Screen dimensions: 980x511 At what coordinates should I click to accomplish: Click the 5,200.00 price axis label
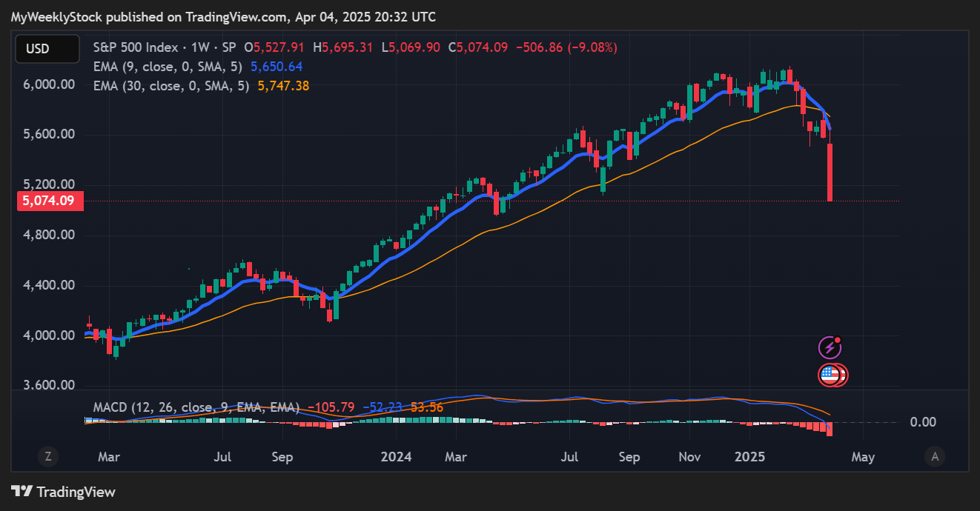(49, 184)
